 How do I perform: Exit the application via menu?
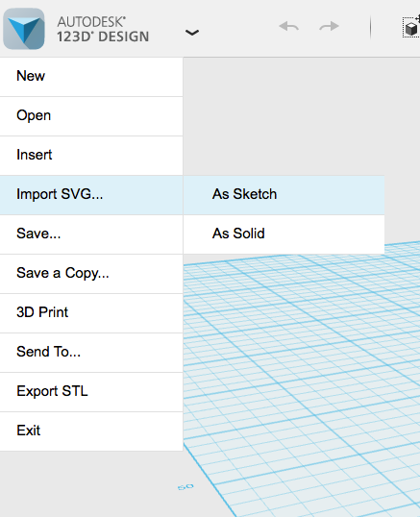tap(91, 431)
